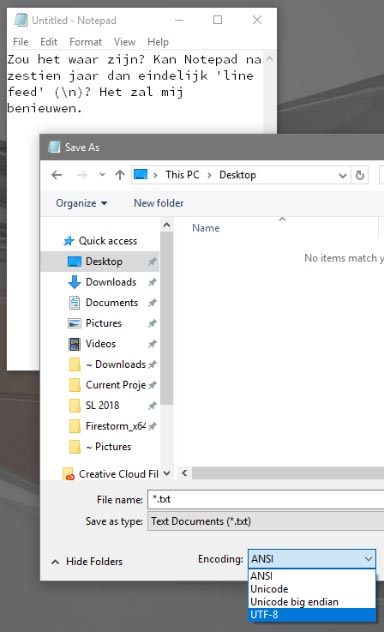Click the File name input field
The height and width of the screenshot is (632, 384).
[x=266, y=500]
